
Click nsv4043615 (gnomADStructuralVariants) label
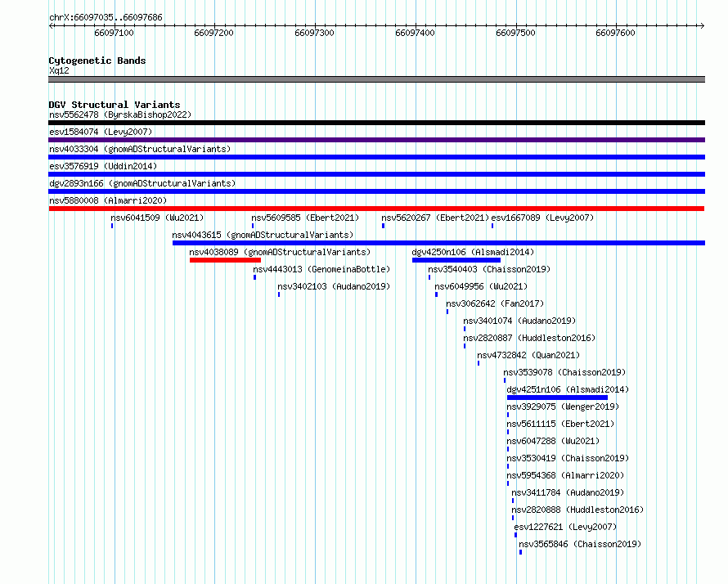[x=263, y=235]
